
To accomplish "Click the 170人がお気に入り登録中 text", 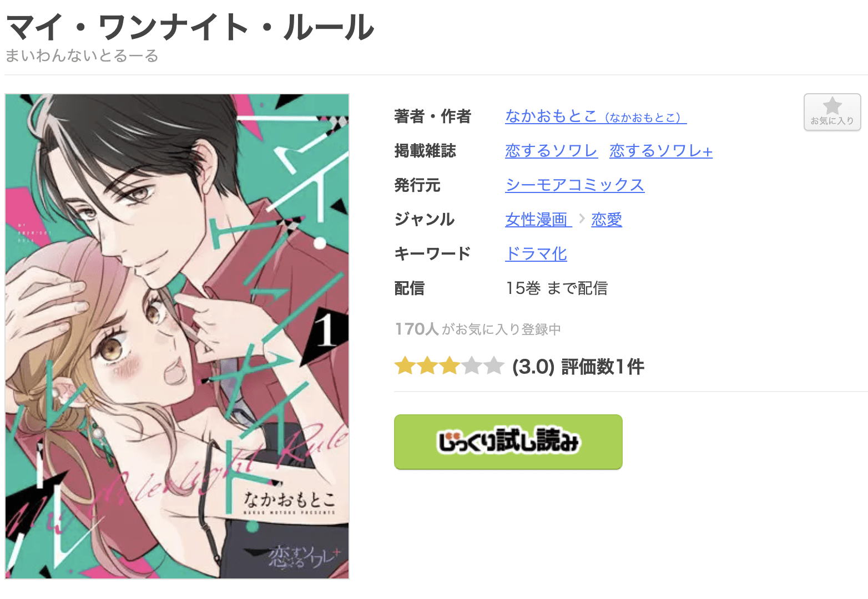I will tap(478, 329).
